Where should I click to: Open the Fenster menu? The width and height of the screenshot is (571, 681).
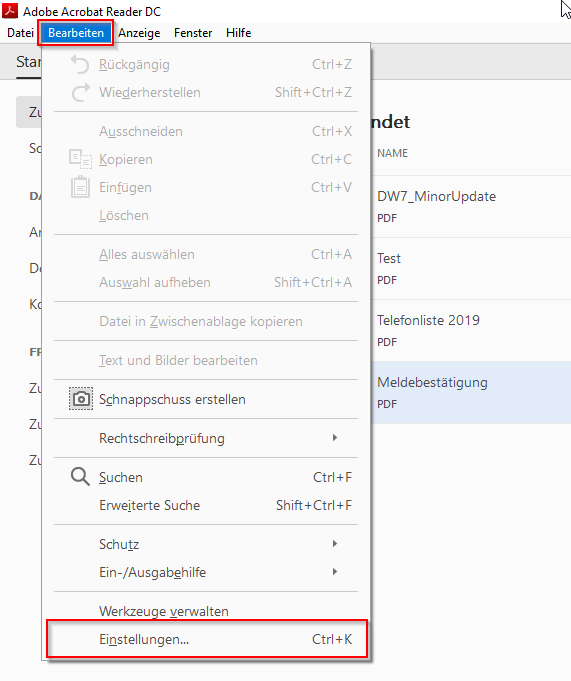pyautogui.click(x=193, y=33)
